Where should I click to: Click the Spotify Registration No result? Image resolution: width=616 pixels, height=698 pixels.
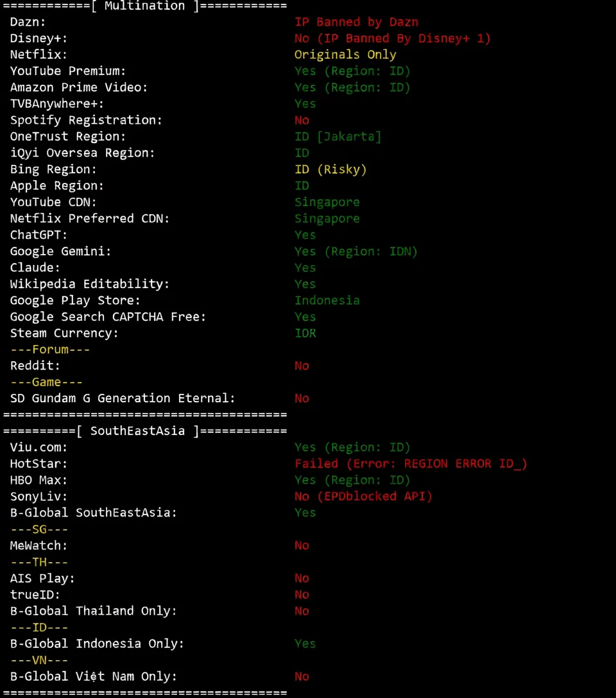(x=302, y=120)
